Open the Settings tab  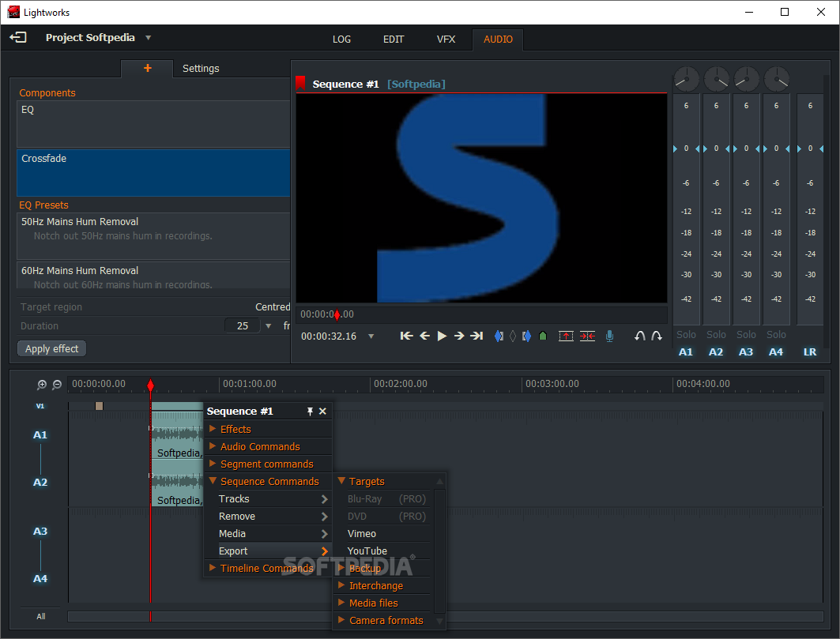point(201,69)
